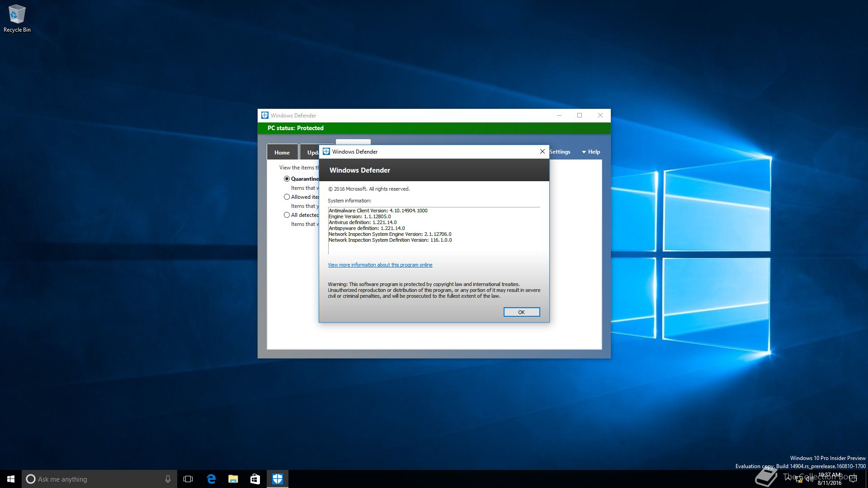Click the volume speaker tray icon

click(809, 479)
